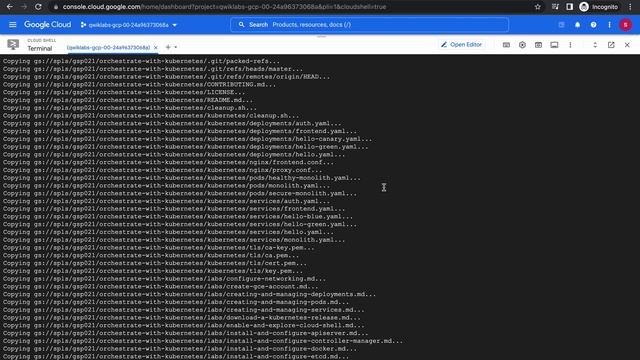Click the Cloud Shell terminal logo icon
Image resolution: width=640 pixels, height=360 pixels.
(13, 44)
